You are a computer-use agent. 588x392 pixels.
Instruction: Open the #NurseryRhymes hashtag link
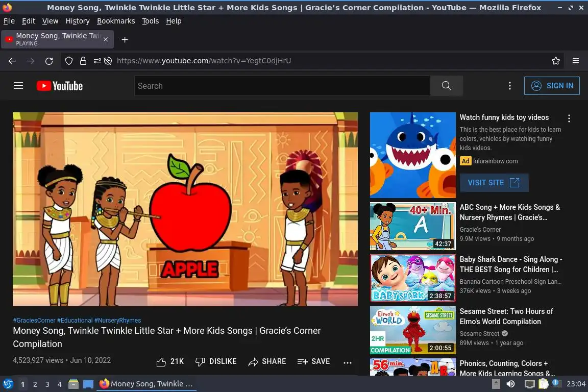tap(118, 321)
